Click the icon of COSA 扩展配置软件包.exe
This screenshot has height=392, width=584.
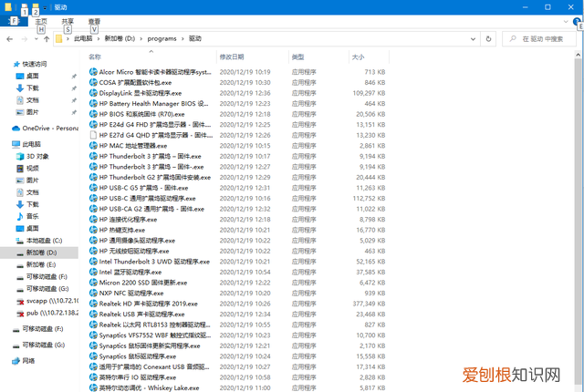click(93, 82)
